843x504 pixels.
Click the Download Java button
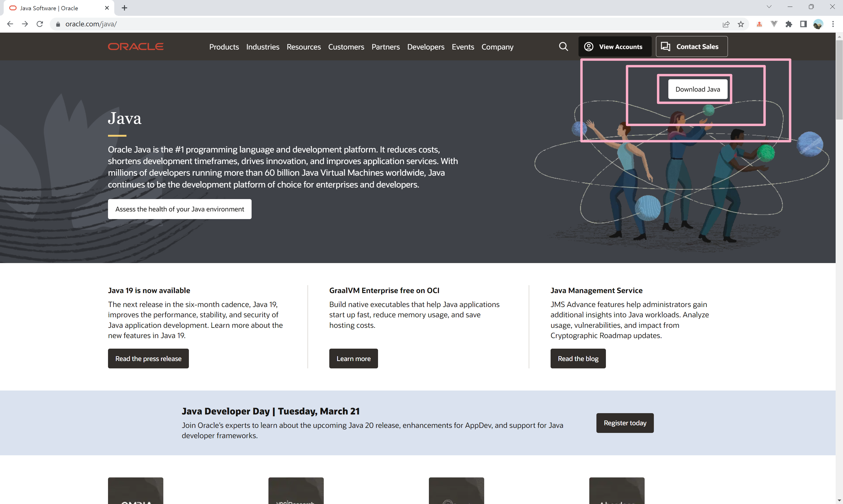(698, 89)
